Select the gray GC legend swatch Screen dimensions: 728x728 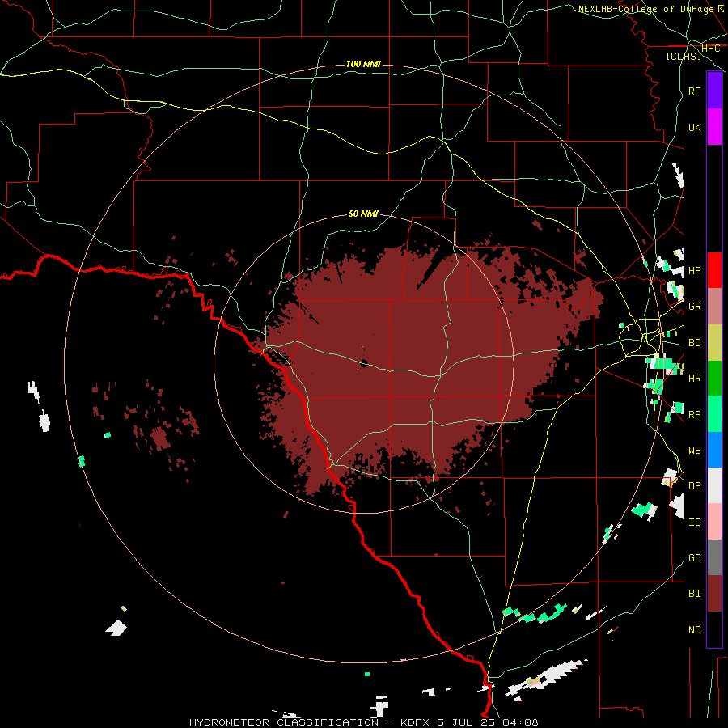714,557
